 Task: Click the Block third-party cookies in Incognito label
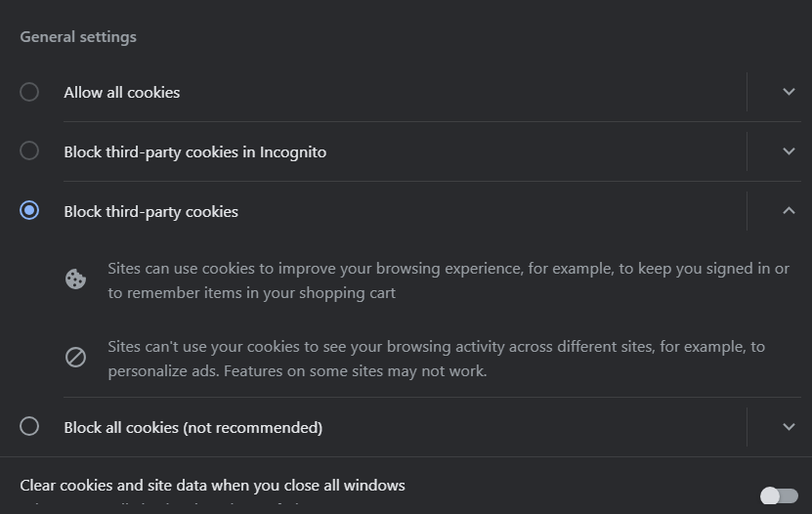tap(195, 151)
